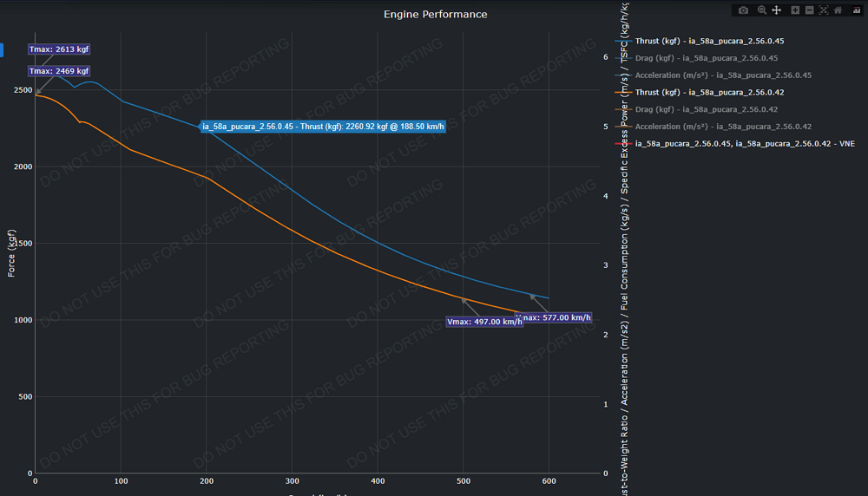Select the Vmax: 577.00 km/h label
This screenshot has width=868, height=496.
554,317
